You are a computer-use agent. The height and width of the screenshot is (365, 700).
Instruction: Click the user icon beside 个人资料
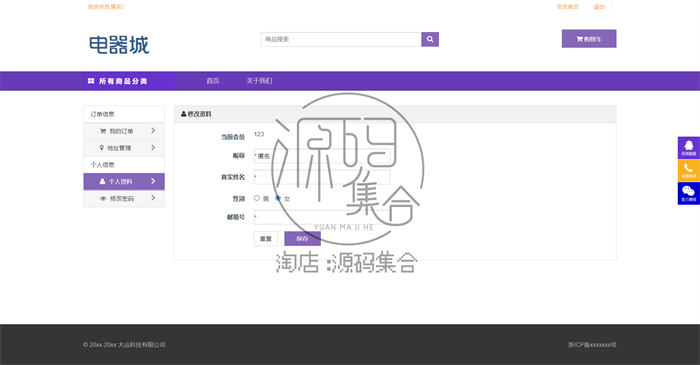pyautogui.click(x=102, y=182)
